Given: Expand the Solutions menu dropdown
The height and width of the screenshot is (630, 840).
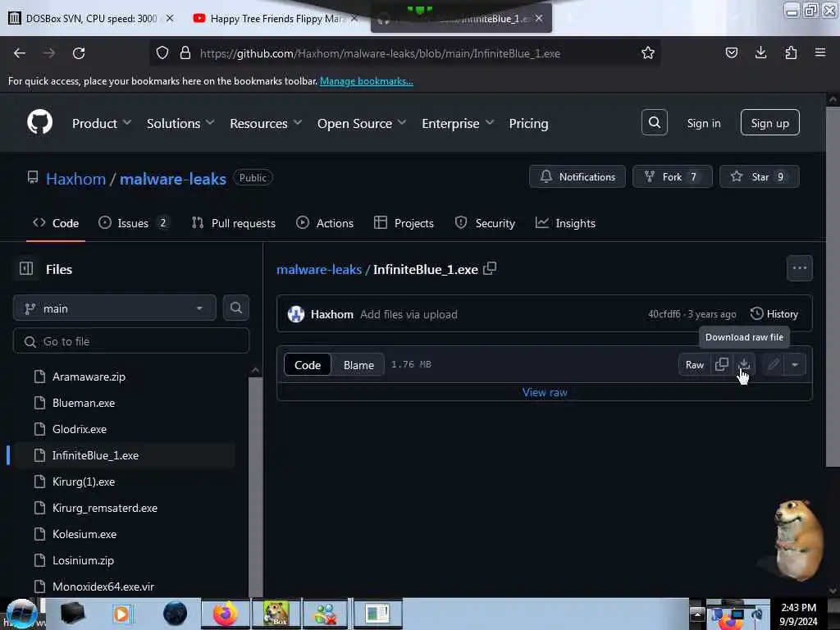Looking at the screenshot, I should coord(180,124).
